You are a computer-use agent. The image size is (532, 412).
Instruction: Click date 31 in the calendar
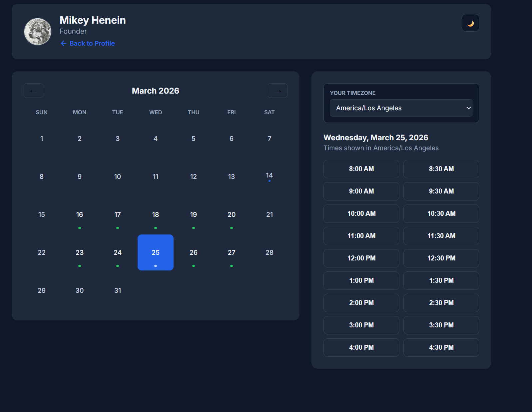tap(118, 290)
